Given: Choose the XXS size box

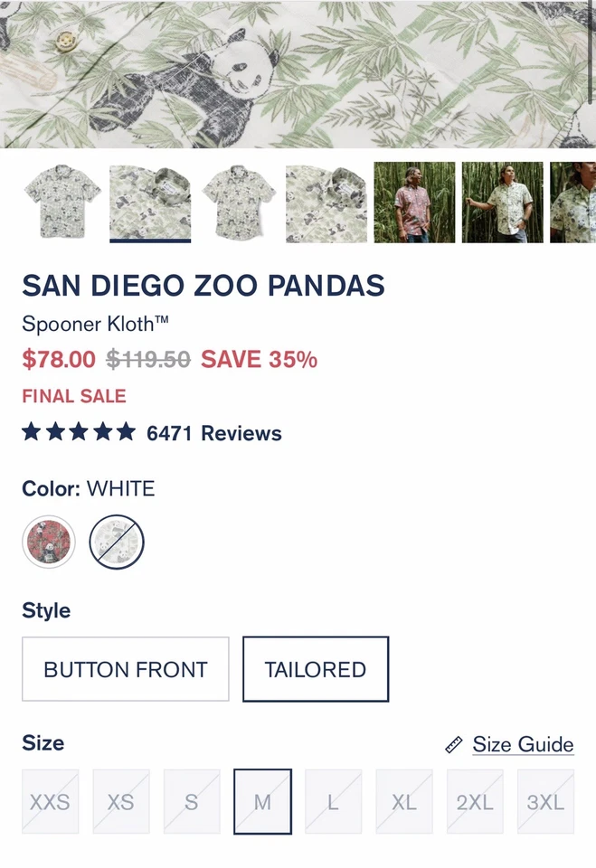Looking at the screenshot, I should tap(50, 802).
